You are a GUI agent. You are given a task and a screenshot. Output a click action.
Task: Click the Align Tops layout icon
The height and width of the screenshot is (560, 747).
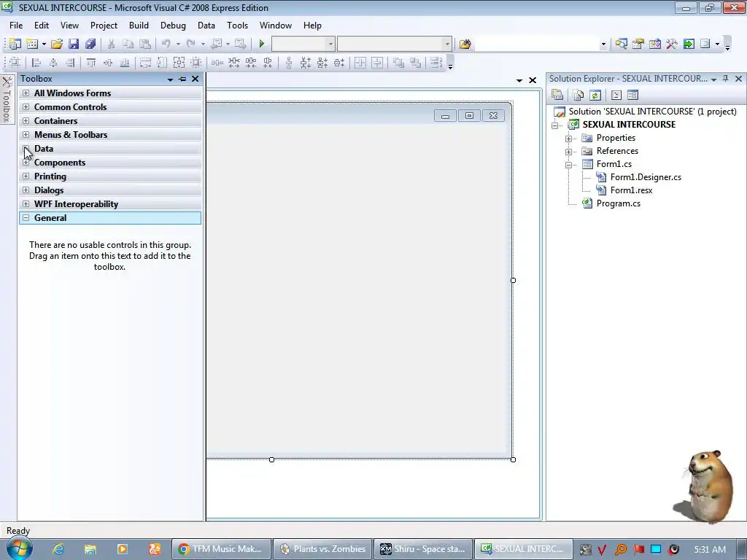[91, 63]
